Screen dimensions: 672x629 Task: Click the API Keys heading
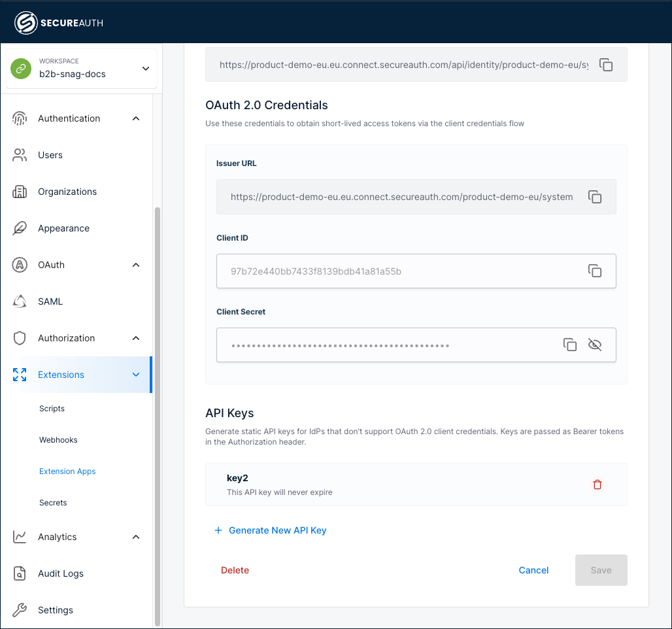[x=229, y=413]
